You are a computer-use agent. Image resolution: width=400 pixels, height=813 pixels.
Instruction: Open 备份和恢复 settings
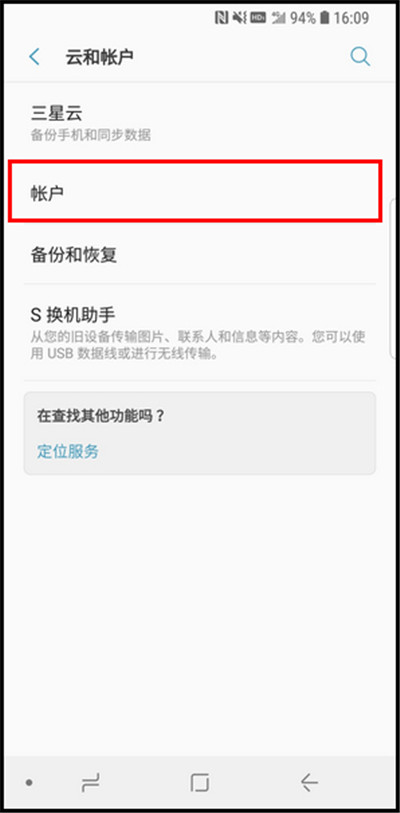point(200,255)
